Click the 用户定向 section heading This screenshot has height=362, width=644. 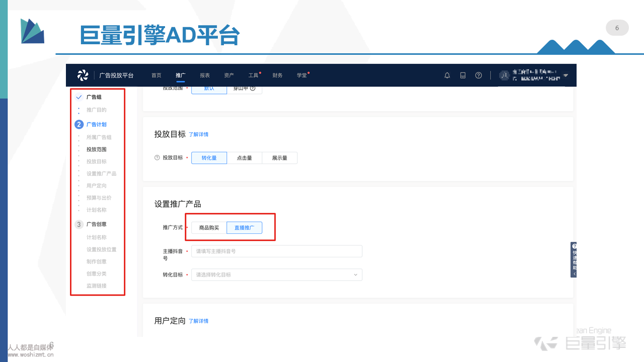coord(170,321)
